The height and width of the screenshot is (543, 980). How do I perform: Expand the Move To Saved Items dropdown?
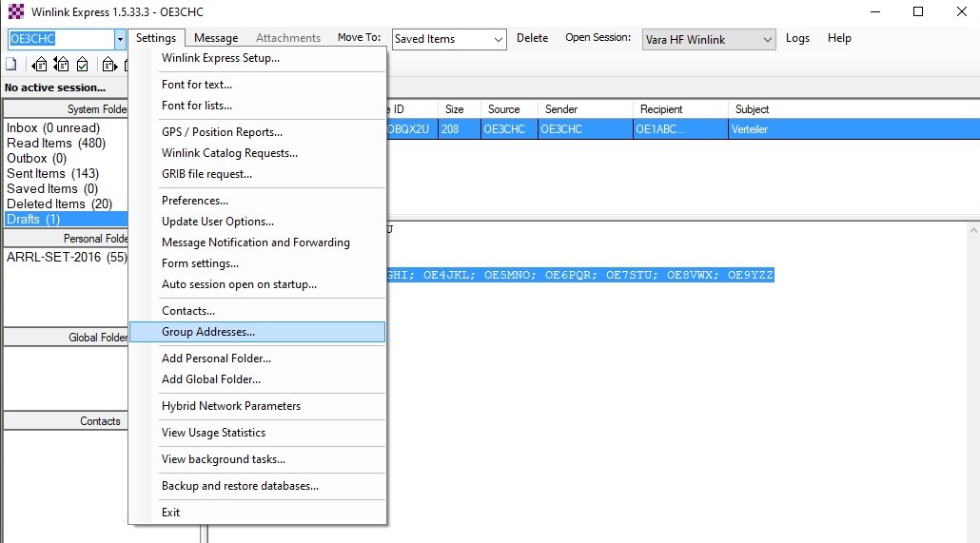499,39
